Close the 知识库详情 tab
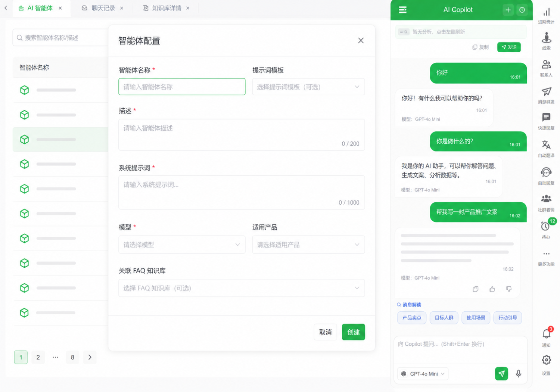The image size is (560, 392). point(188,8)
